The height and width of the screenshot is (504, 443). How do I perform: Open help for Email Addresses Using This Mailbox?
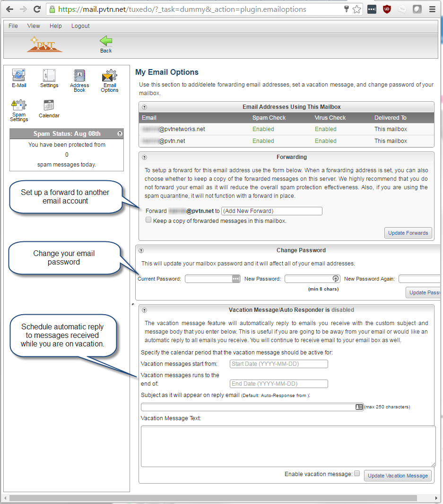point(145,107)
